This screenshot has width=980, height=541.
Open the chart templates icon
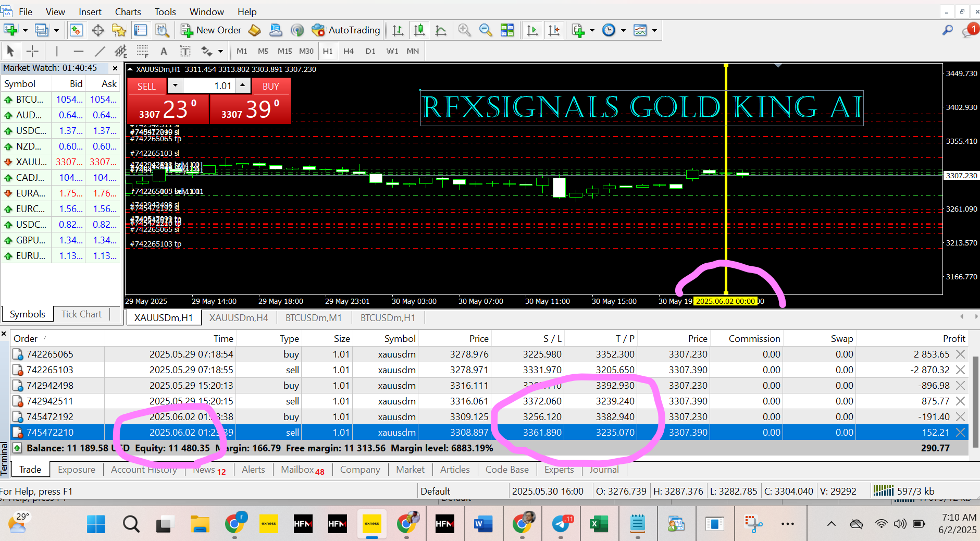tap(640, 30)
